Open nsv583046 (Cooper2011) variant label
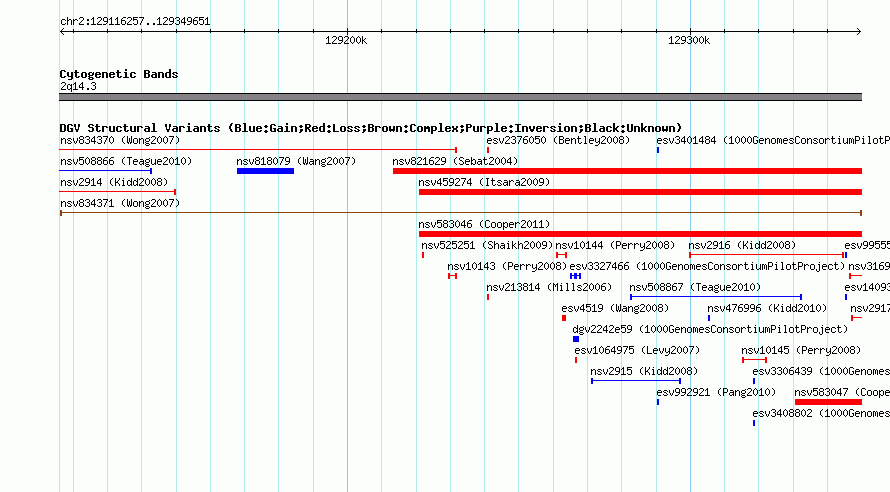Viewport: 890px width, 492px height. click(x=484, y=224)
